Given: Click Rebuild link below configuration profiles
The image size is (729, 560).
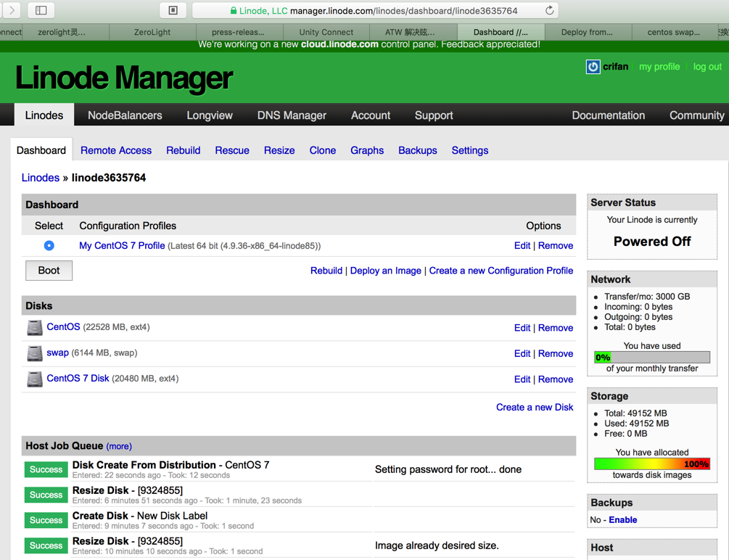Looking at the screenshot, I should click(x=326, y=271).
